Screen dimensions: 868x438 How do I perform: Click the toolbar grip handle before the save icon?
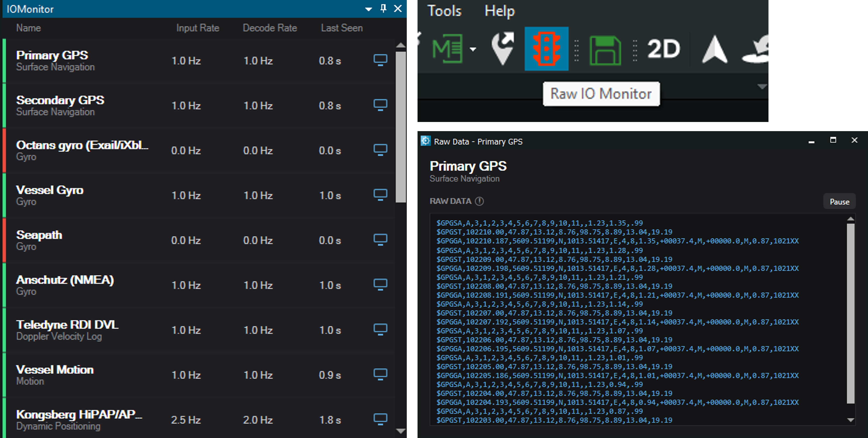pyautogui.click(x=577, y=51)
